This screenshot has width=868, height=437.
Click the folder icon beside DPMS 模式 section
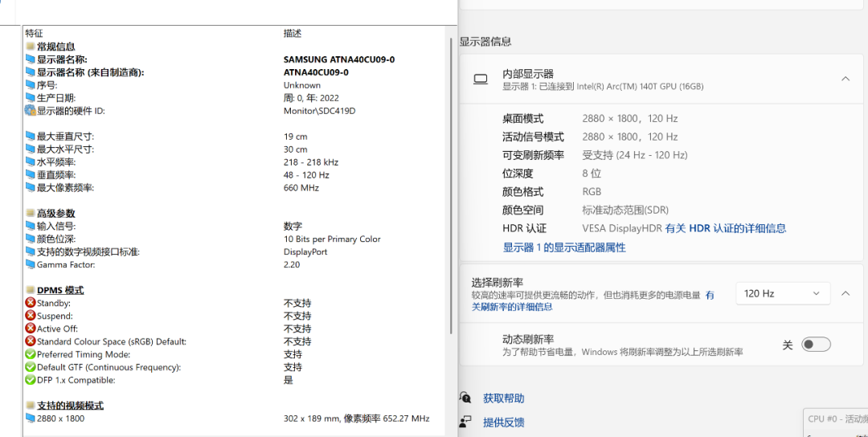coord(30,290)
